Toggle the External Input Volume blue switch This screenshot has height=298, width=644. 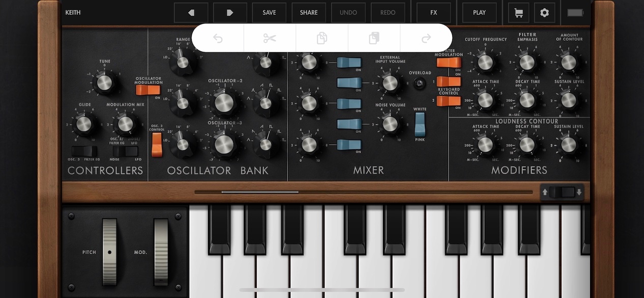(349, 83)
